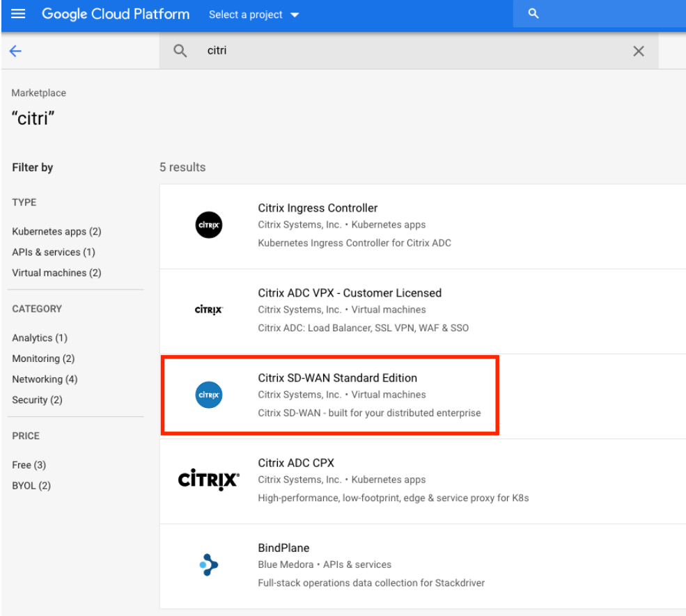Click the marketplace search magnifier icon
The height and width of the screenshot is (616, 686).
pos(180,51)
